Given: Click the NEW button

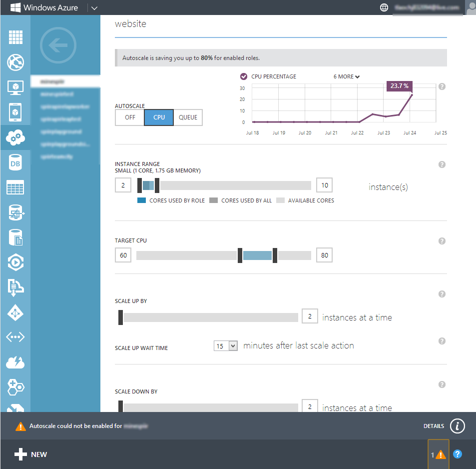Looking at the screenshot, I should tap(30, 454).
